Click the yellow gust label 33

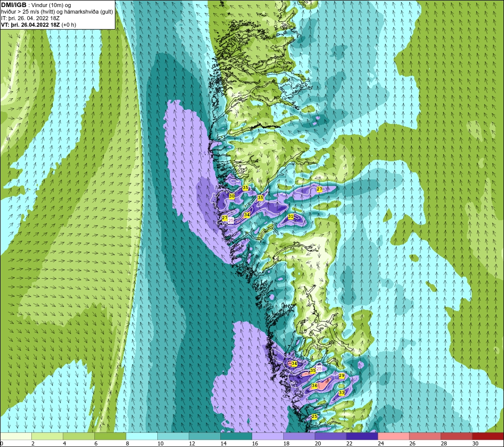click(x=342, y=393)
